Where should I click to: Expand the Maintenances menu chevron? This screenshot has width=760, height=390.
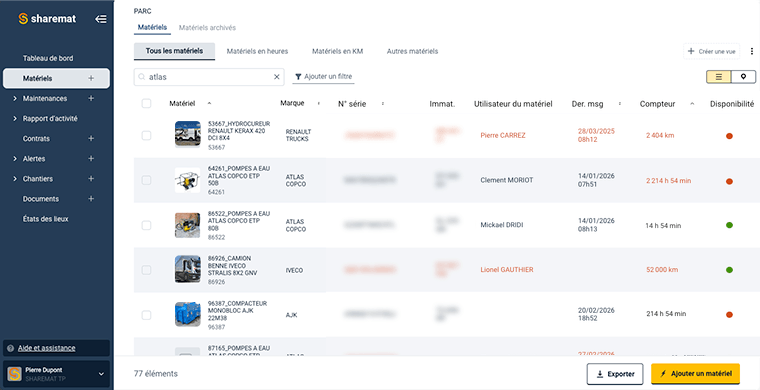coord(15,98)
